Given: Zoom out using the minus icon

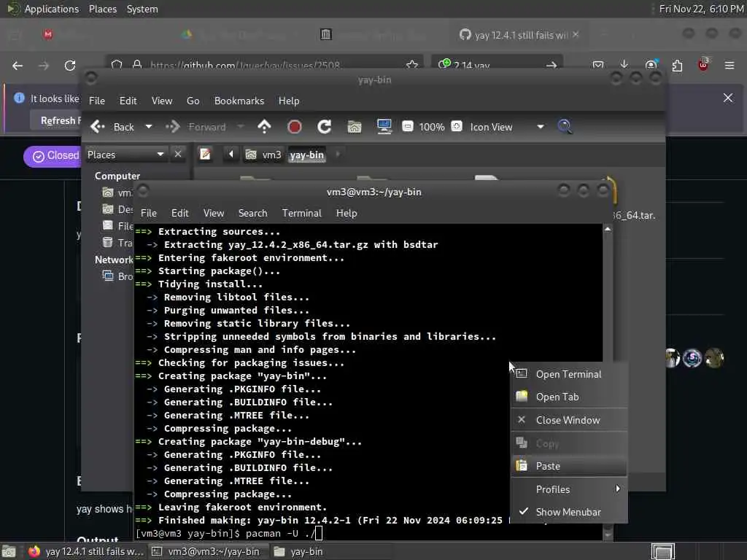Looking at the screenshot, I should [408, 127].
